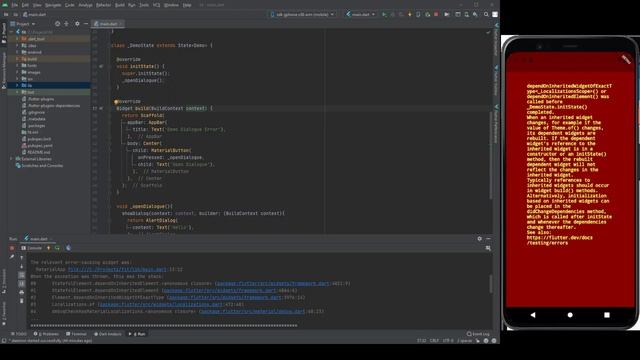Click the red Stop button in top toolbar

[436, 14]
